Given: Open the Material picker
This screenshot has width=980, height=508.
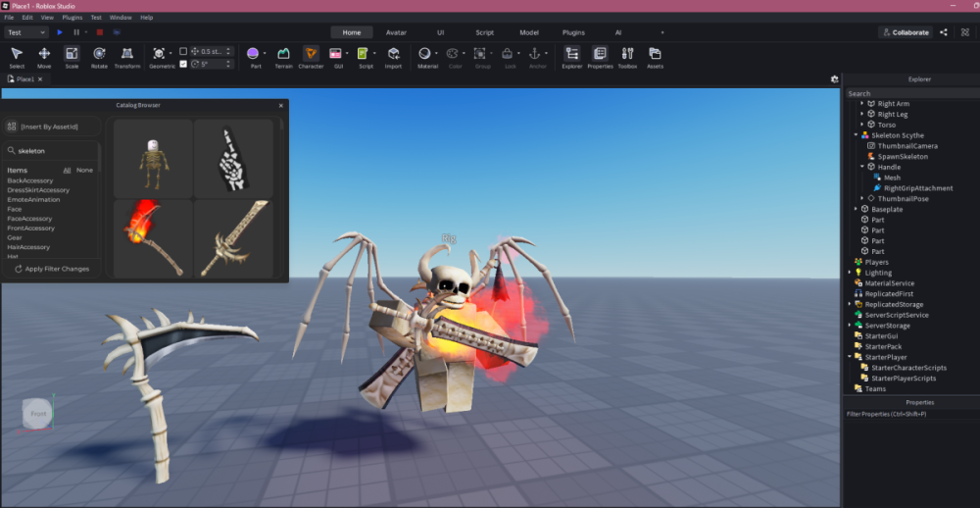Looking at the screenshot, I should pos(424,54).
